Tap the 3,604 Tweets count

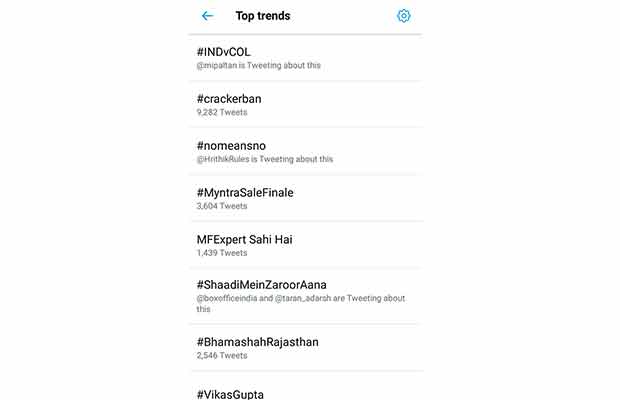222,206
